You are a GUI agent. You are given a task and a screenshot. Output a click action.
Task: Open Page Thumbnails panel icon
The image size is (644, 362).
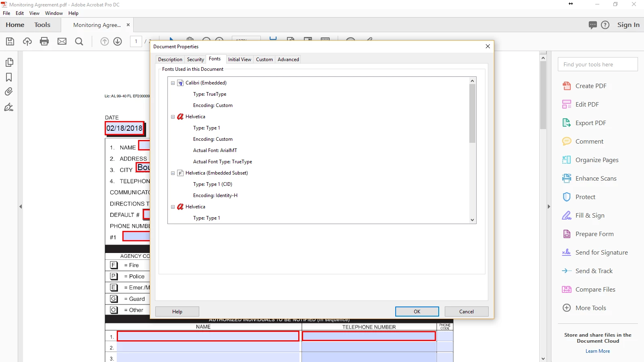tap(9, 62)
